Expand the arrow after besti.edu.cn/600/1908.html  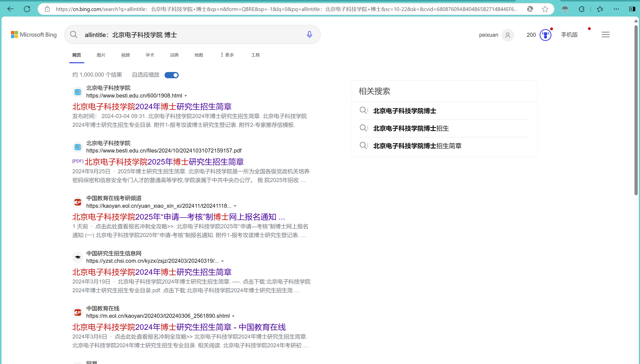pos(186,96)
